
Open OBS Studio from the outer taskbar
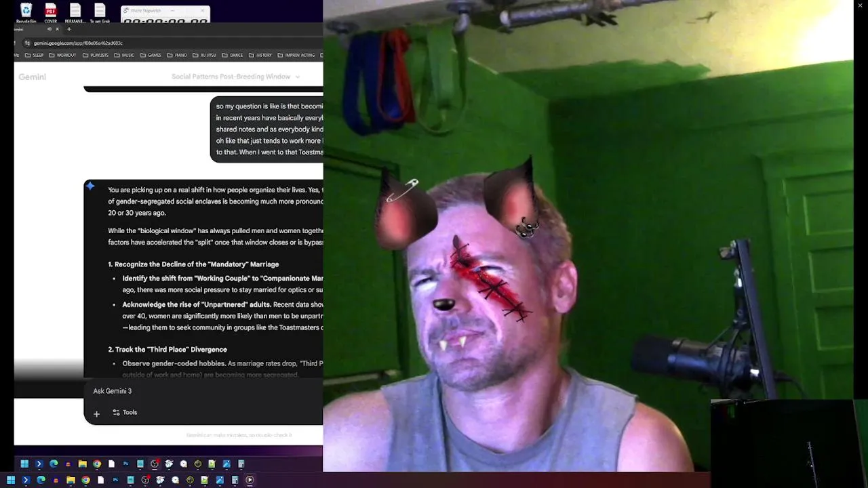point(145,480)
